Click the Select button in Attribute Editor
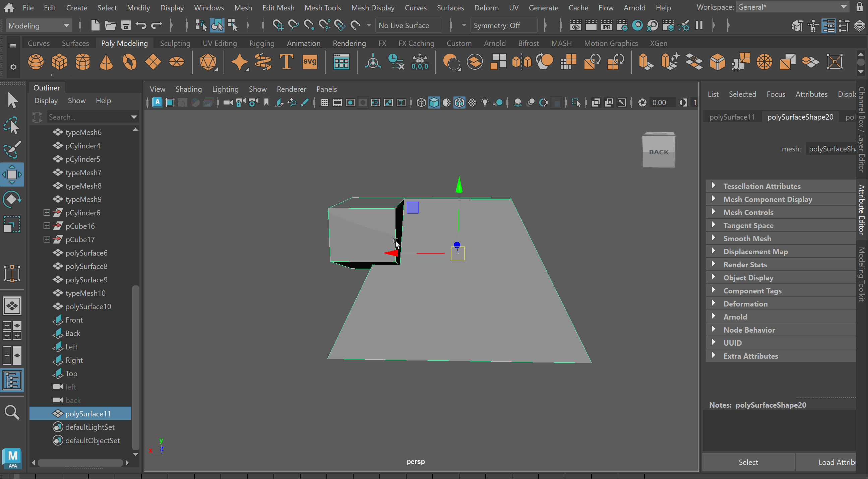This screenshot has height=479, width=868. [748, 462]
